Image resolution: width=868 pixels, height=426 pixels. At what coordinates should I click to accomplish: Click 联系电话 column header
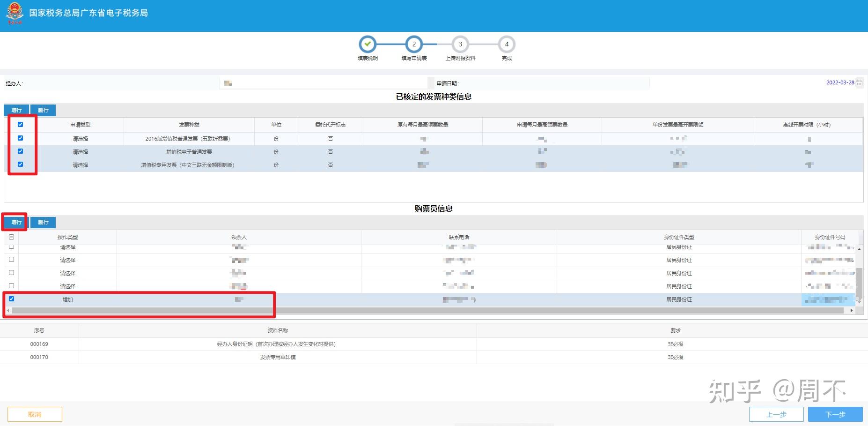click(459, 237)
